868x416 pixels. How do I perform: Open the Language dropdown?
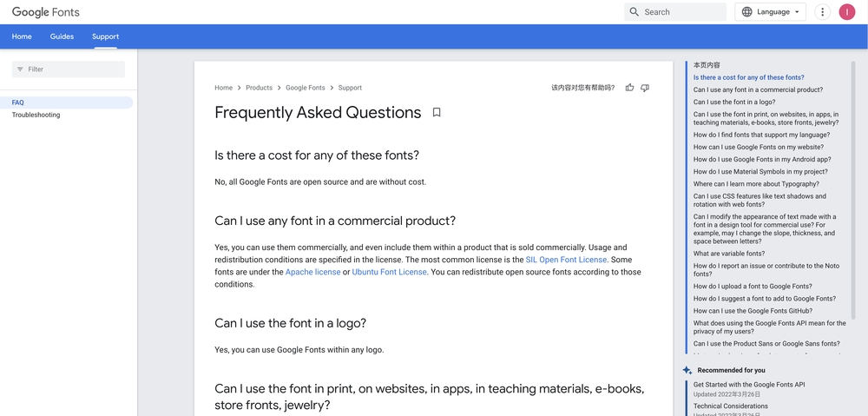pos(770,11)
